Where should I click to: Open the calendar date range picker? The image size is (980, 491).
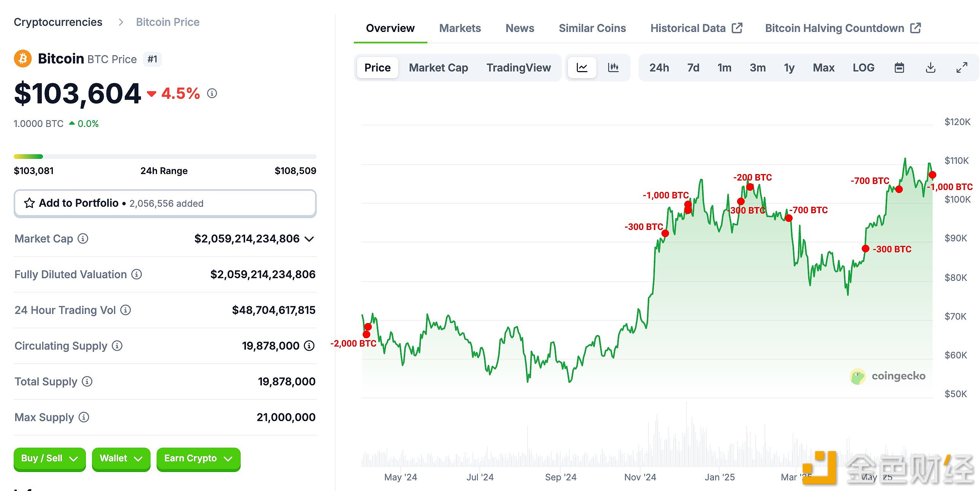[x=899, y=68]
